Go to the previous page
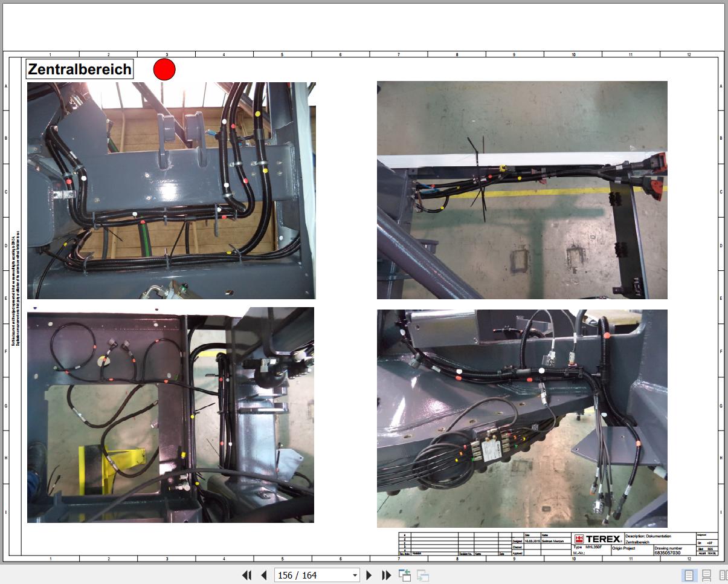The width and height of the screenshot is (728, 584). tap(263, 575)
